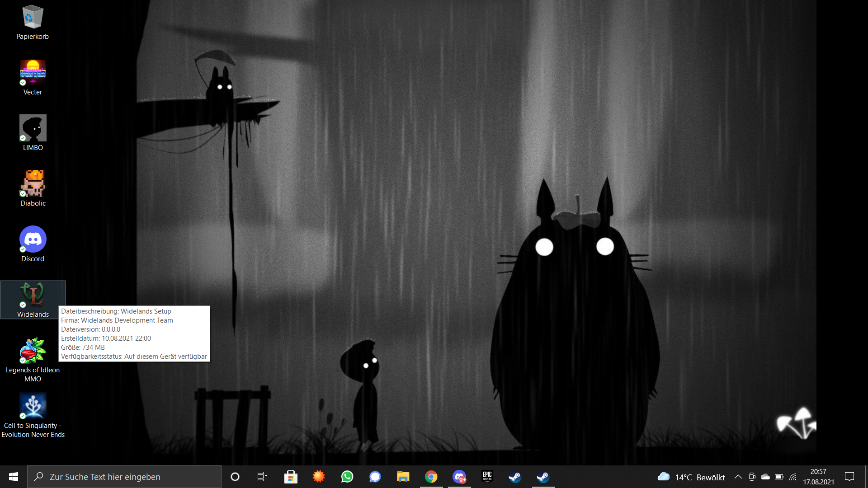Open clock and calendar flyout
The image size is (868, 488).
coord(818,477)
